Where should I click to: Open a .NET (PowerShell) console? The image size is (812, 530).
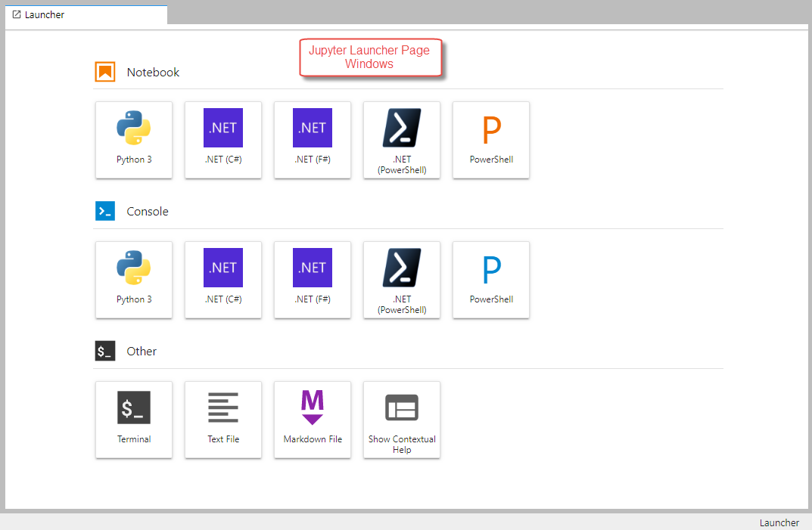[402, 280]
